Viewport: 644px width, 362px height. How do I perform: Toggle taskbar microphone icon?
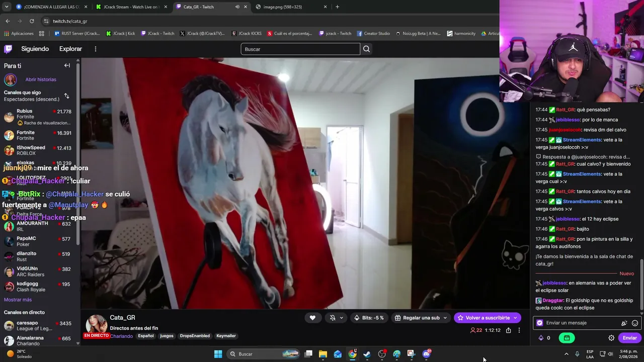577,354
